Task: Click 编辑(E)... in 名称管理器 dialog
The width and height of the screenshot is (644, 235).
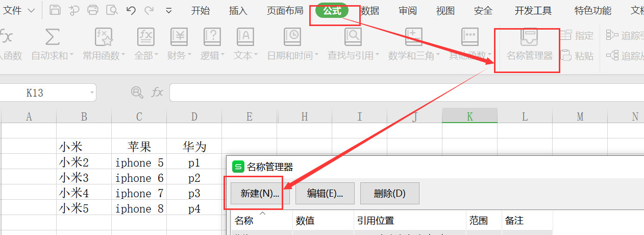Action: coord(325,194)
